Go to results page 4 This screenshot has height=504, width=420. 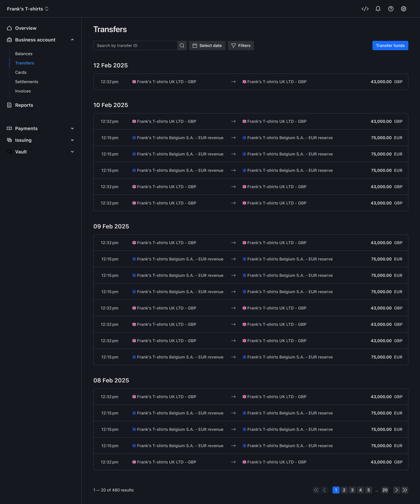360,490
